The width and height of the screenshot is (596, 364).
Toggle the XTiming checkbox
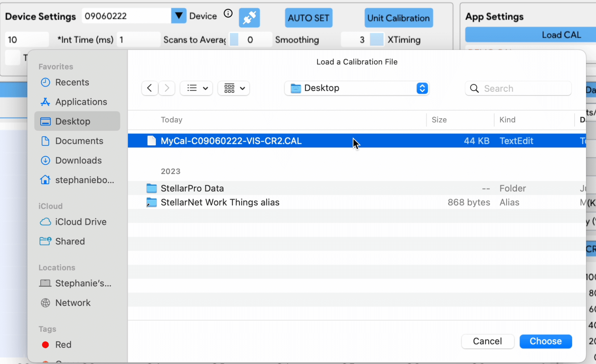377,40
